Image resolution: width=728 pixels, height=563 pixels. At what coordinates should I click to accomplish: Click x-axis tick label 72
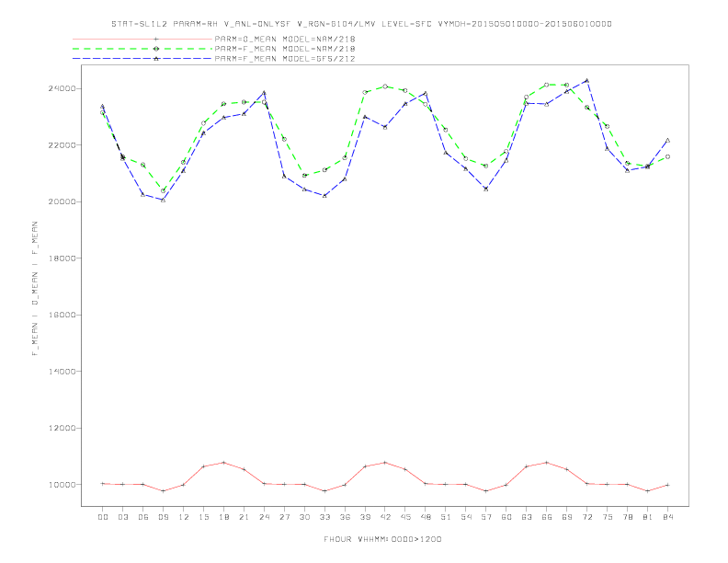tap(586, 517)
